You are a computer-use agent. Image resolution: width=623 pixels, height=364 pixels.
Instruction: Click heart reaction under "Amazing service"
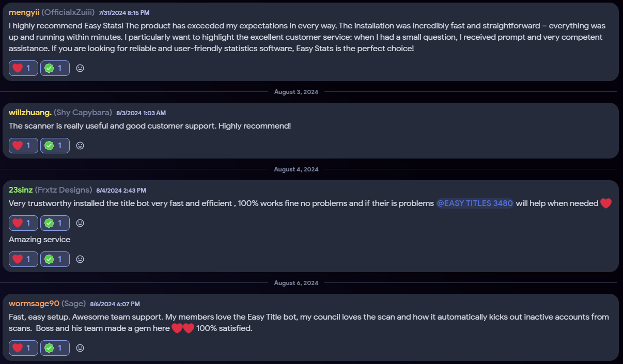click(23, 259)
